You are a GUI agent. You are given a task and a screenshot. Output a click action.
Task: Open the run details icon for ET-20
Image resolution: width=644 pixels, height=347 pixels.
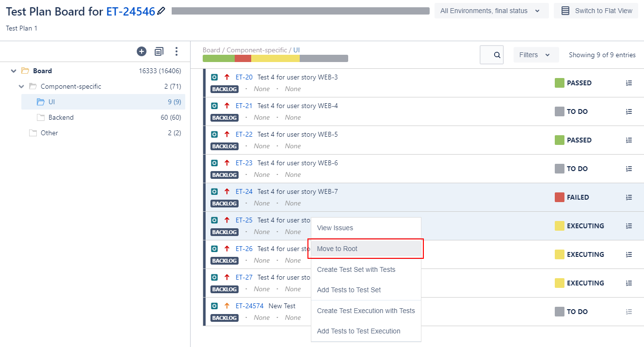(x=629, y=83)
